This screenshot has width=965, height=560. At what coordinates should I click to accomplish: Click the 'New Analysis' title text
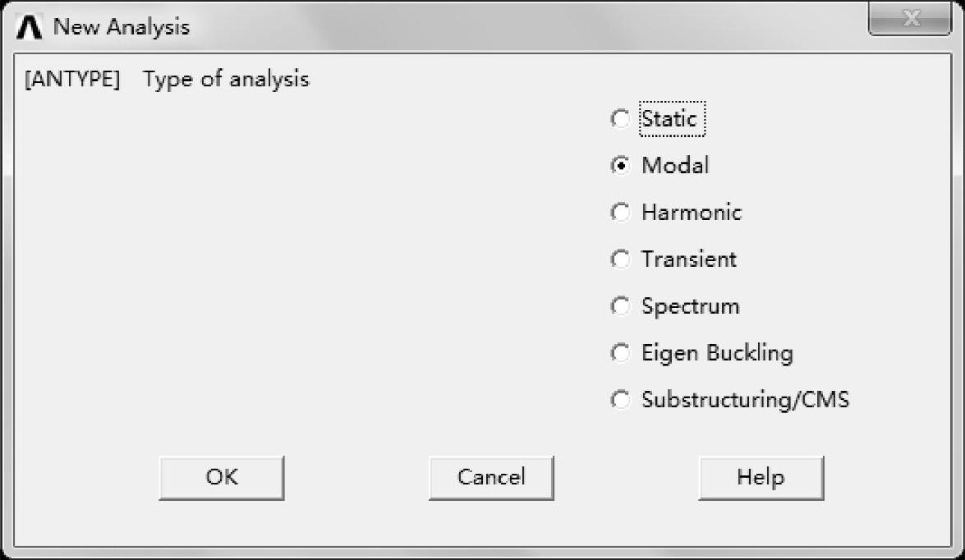[122, 27]
